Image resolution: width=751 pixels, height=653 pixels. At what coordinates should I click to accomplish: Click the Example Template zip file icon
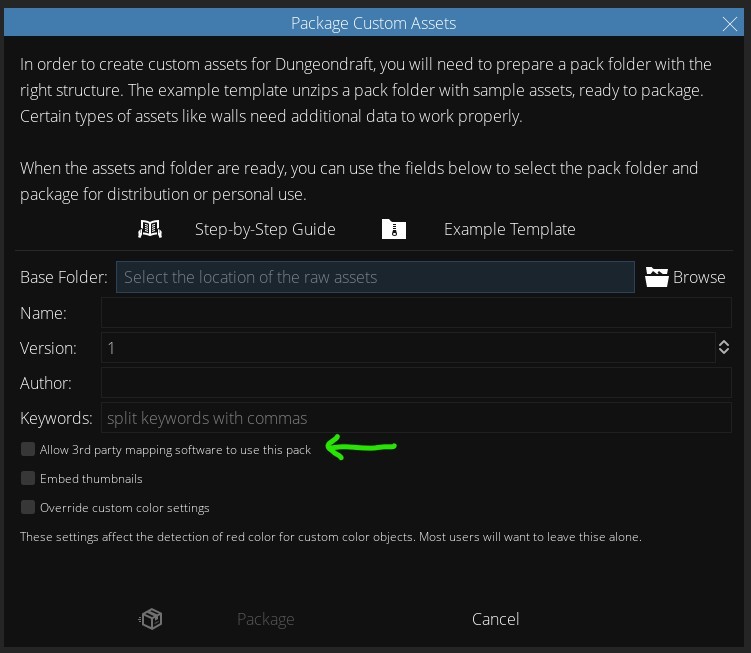point(394,229)
